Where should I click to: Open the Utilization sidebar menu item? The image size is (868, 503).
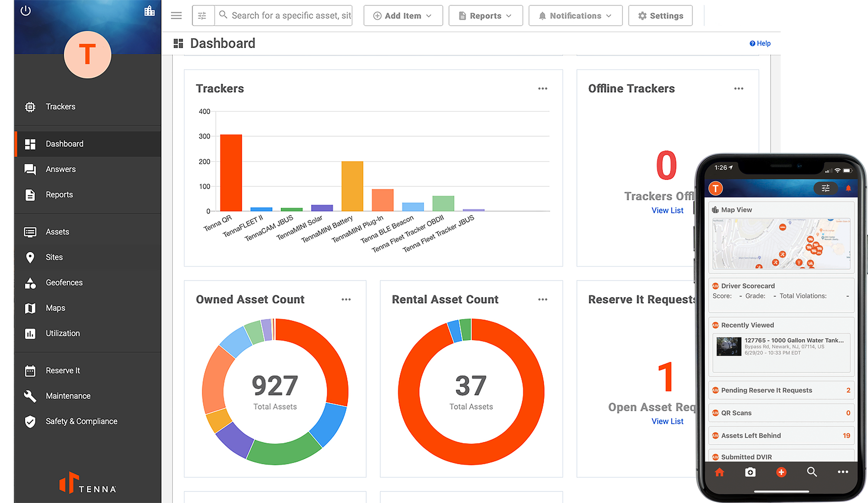pos(62,333)
